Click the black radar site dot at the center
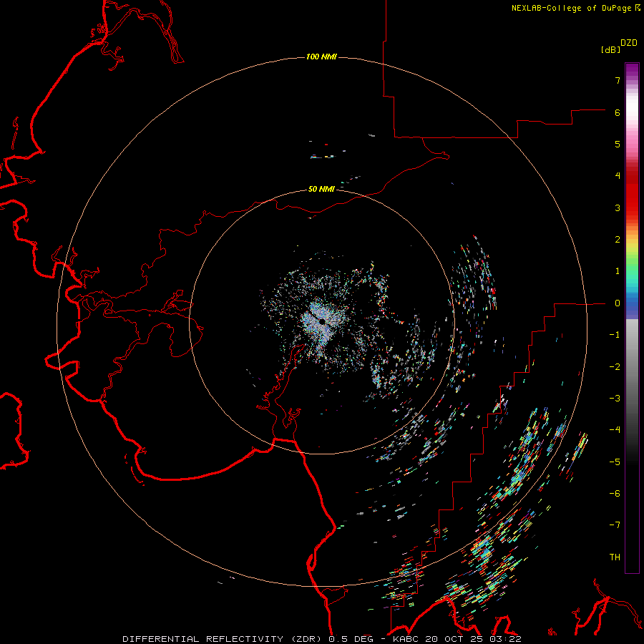Screen dimensions: 644x644 pyautogui.click(x=323, y=321)
